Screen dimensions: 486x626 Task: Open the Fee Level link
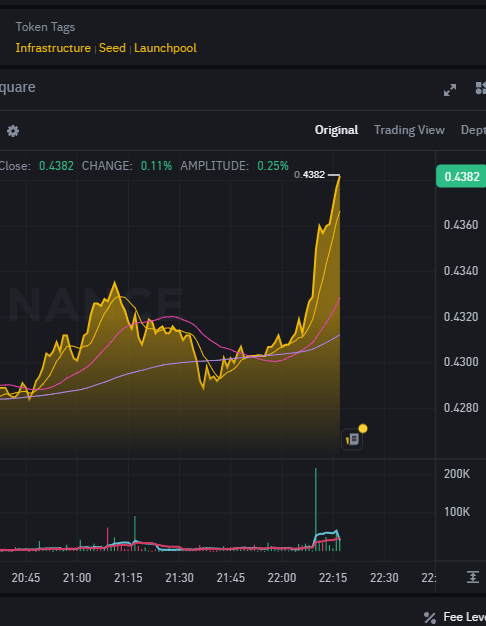click(464, 617)
